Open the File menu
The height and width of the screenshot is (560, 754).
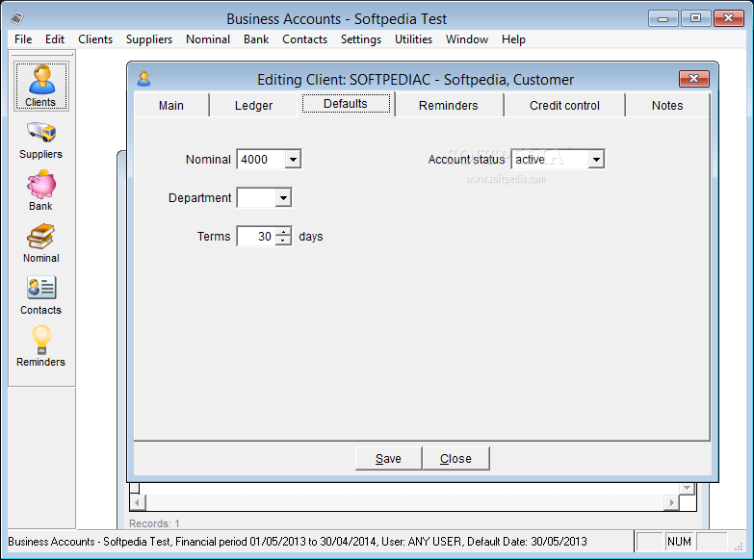coord(23,39)
